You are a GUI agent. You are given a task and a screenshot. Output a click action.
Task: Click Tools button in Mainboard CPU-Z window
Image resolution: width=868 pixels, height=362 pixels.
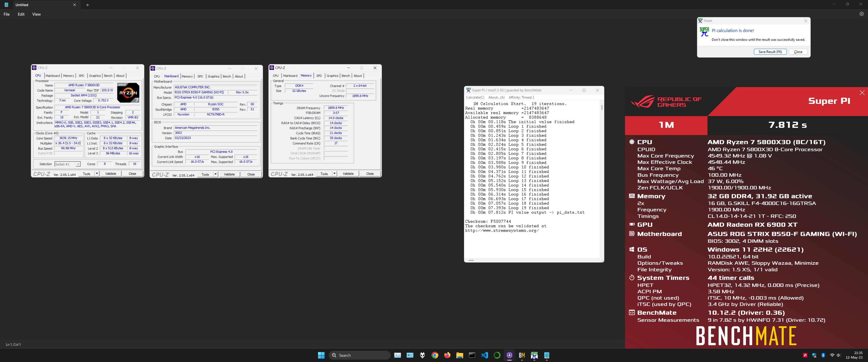(205, 174)
